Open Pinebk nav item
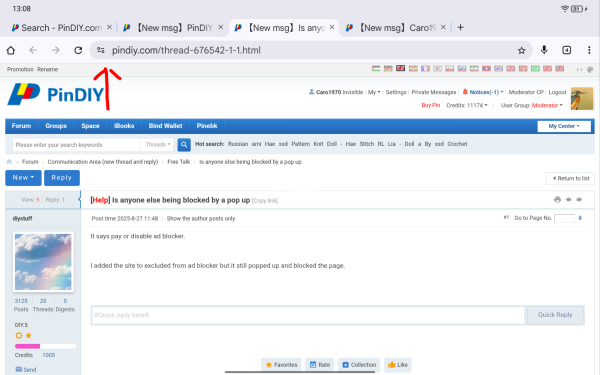 tap(207, 126)
